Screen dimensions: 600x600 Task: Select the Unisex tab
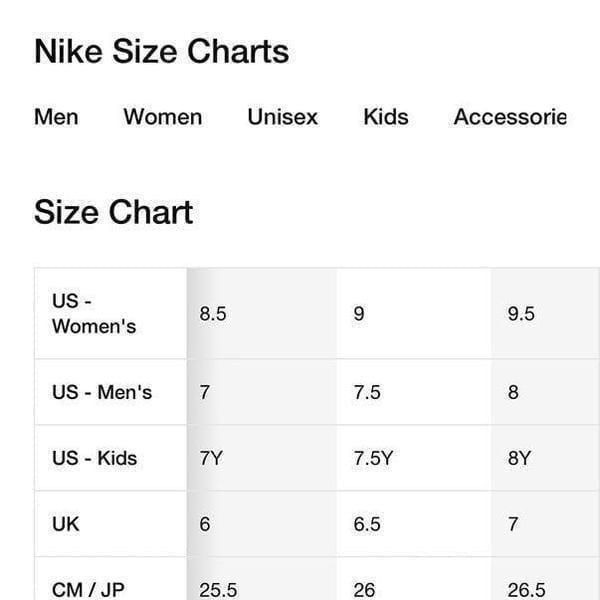(282, 117)
